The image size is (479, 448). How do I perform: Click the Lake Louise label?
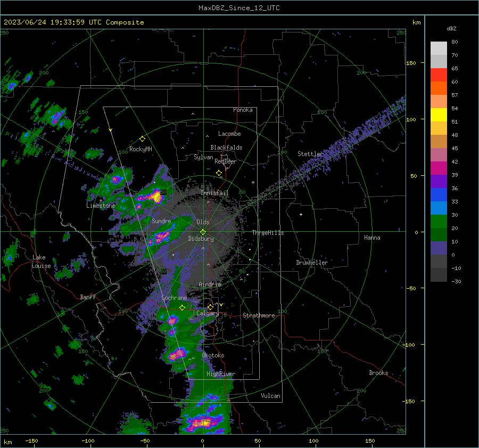coord(41,262)
